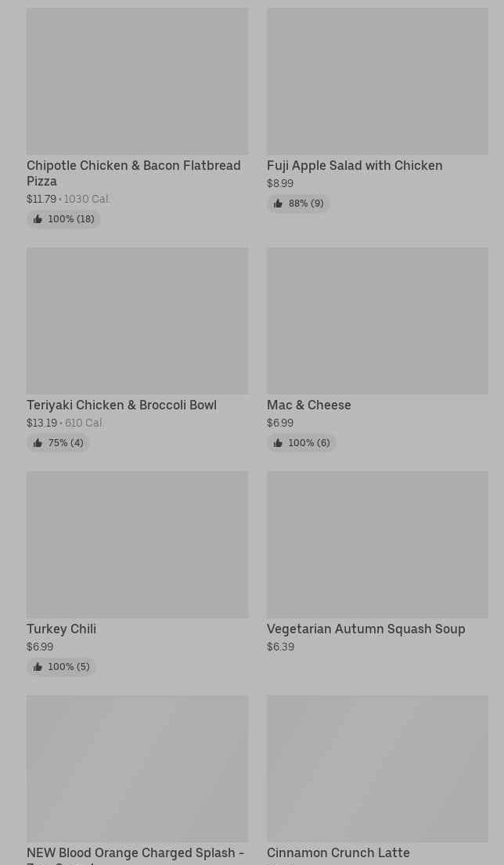Select Teriyaki Chicken & Broccoli Bowl title
504x865 pixels.
(121, 405)
